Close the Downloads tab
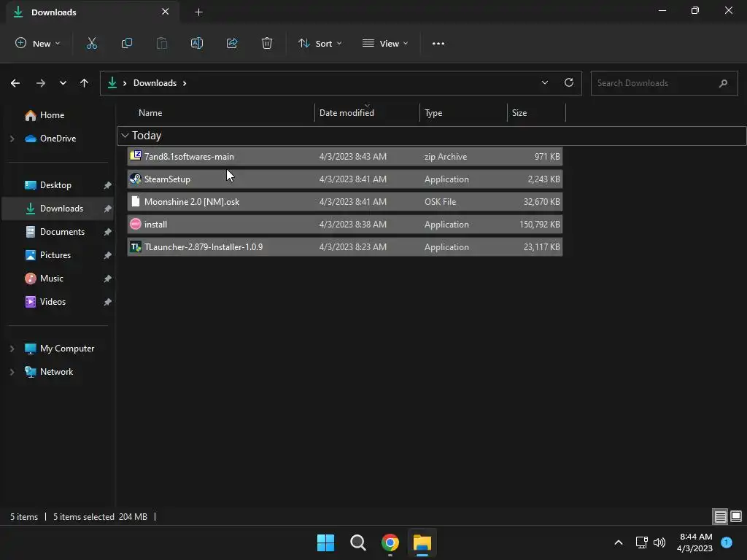This screenshot has height=560, width=747. pyautogui.click(x=165, y=12)
